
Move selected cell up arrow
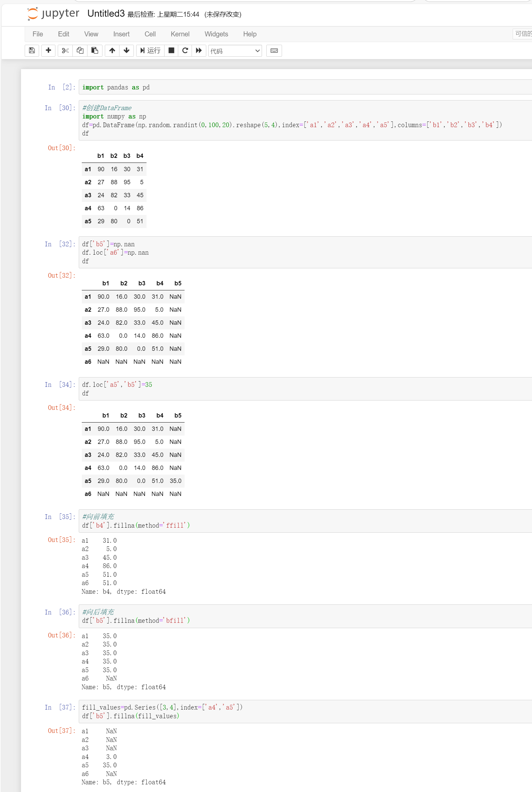112,50
